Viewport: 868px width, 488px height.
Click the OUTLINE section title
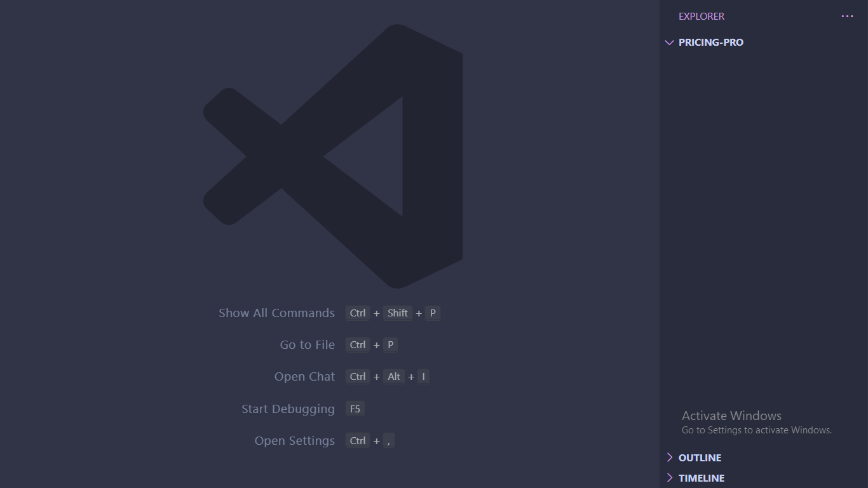tap(700, 457)
